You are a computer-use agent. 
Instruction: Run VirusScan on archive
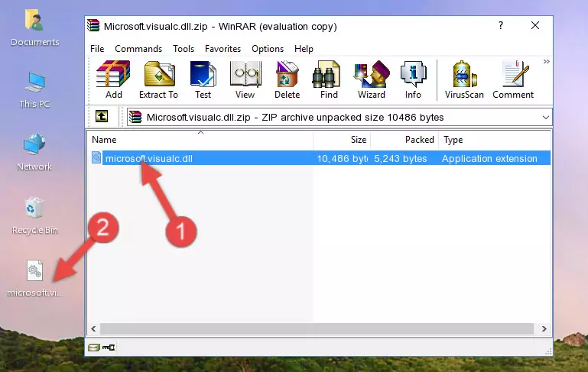[464, 79]
